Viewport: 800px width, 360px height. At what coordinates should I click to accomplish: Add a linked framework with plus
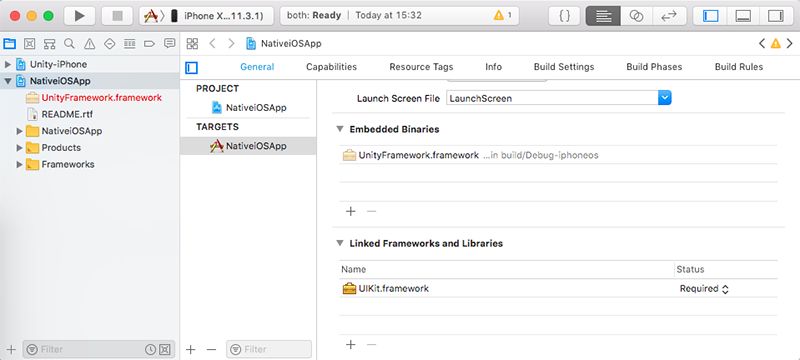[351, 345]
